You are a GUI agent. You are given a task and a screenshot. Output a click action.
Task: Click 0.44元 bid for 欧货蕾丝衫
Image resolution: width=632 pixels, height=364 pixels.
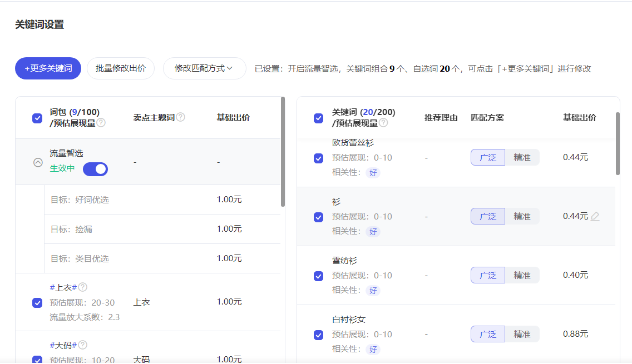click(x=575, y=157)
